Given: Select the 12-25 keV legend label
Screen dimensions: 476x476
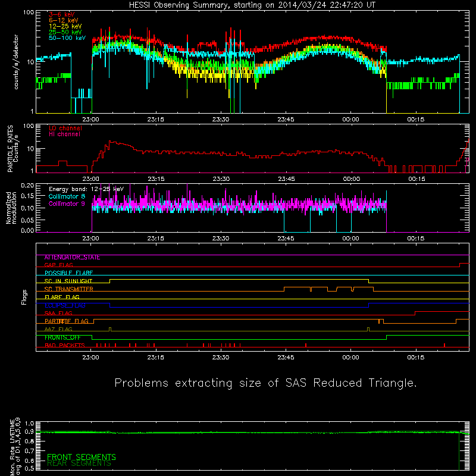Looking at the screenshot, I should (x=65, y=26).
